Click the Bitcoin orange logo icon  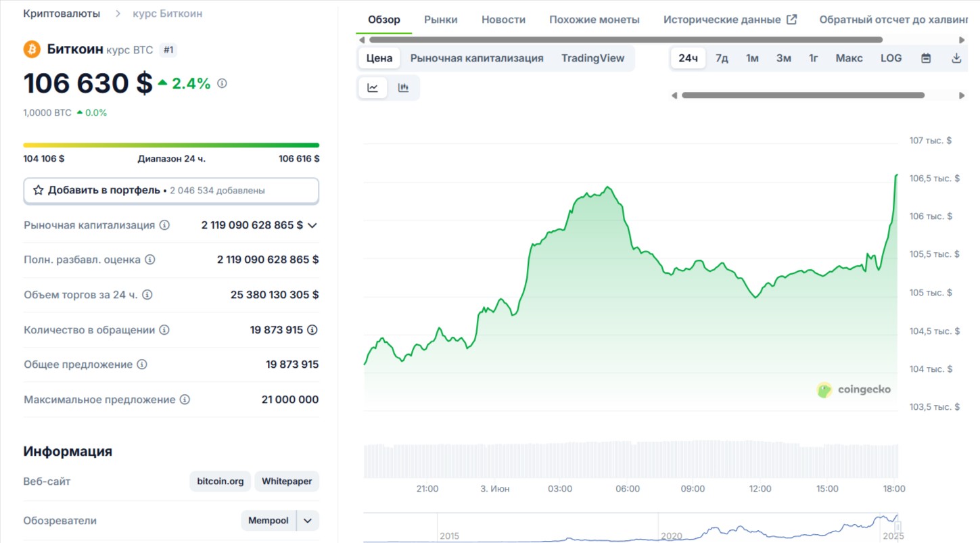(32, 49)
